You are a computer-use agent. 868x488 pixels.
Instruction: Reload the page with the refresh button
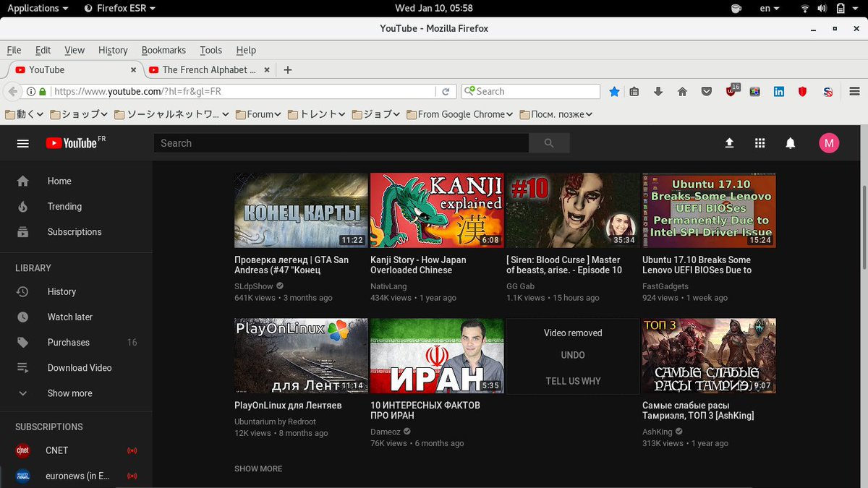446,92
